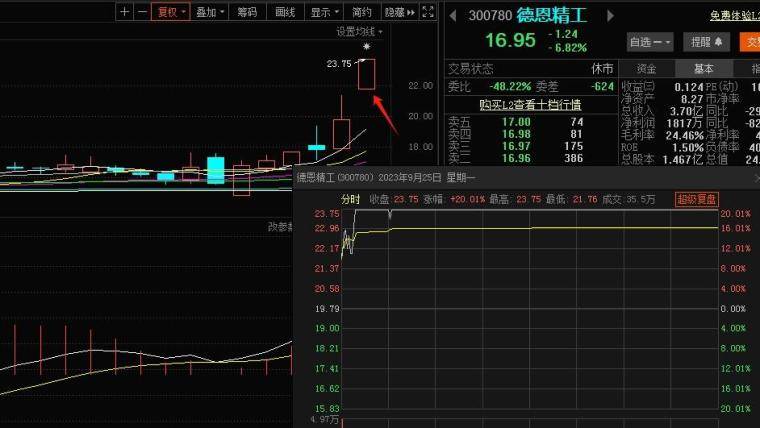The image size is (760, 428).
Task: Click the 总股本 value 1.467亿
Action: (x=682, y=159)
